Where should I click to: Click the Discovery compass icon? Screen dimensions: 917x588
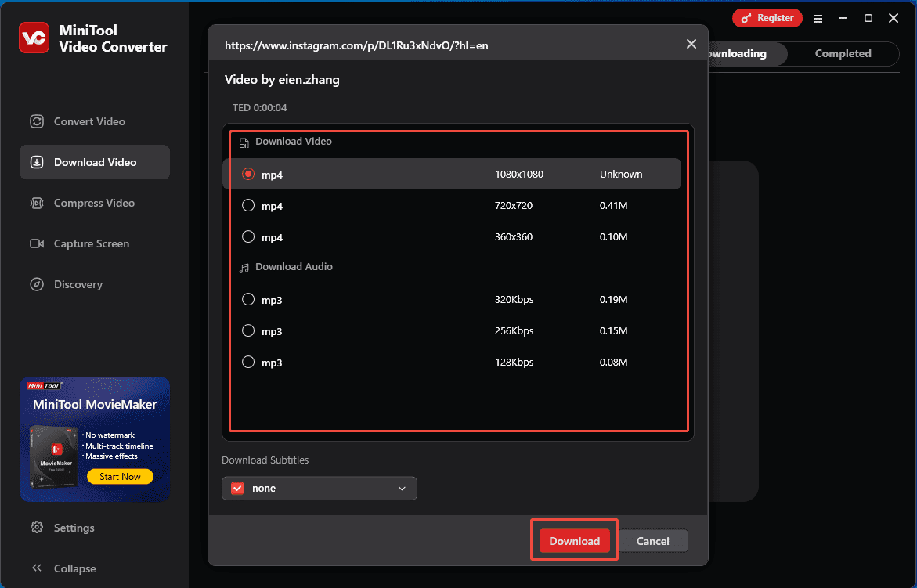point(37,285)
